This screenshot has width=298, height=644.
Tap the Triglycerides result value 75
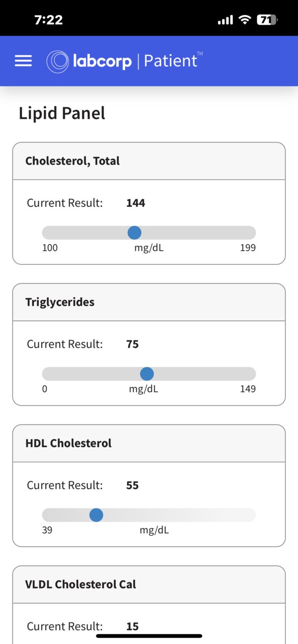(133, 344)
